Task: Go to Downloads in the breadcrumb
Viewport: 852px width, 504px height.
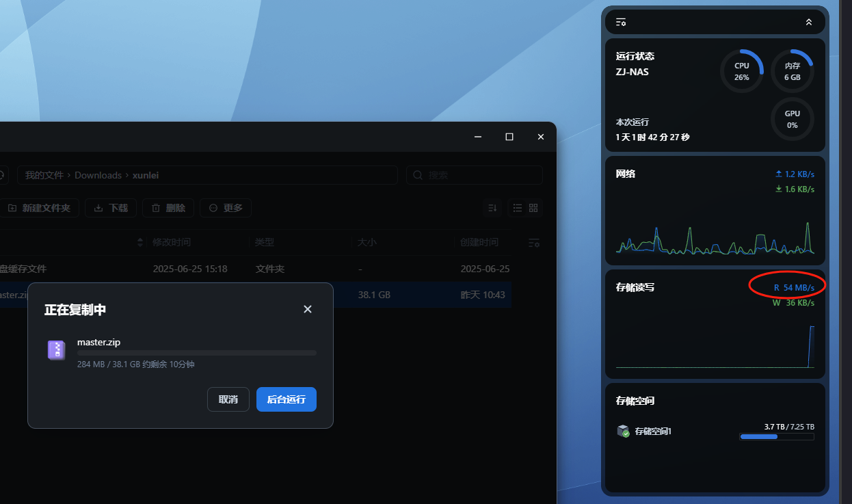Action: pos(98,175)
